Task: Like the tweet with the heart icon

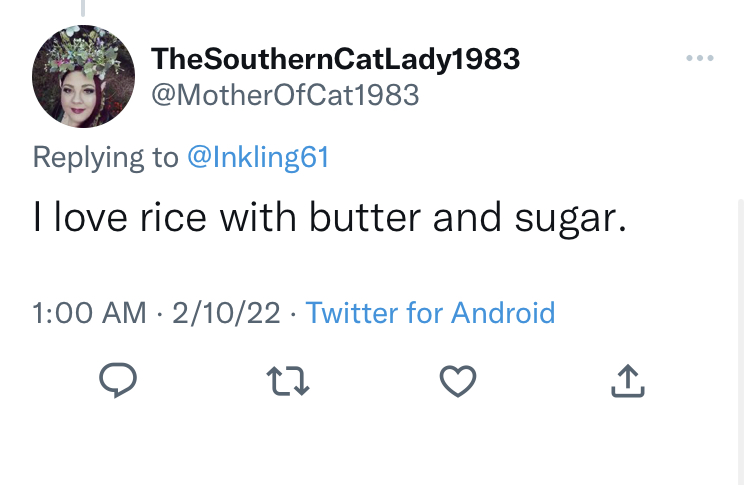Action: [x=458, y=381]
